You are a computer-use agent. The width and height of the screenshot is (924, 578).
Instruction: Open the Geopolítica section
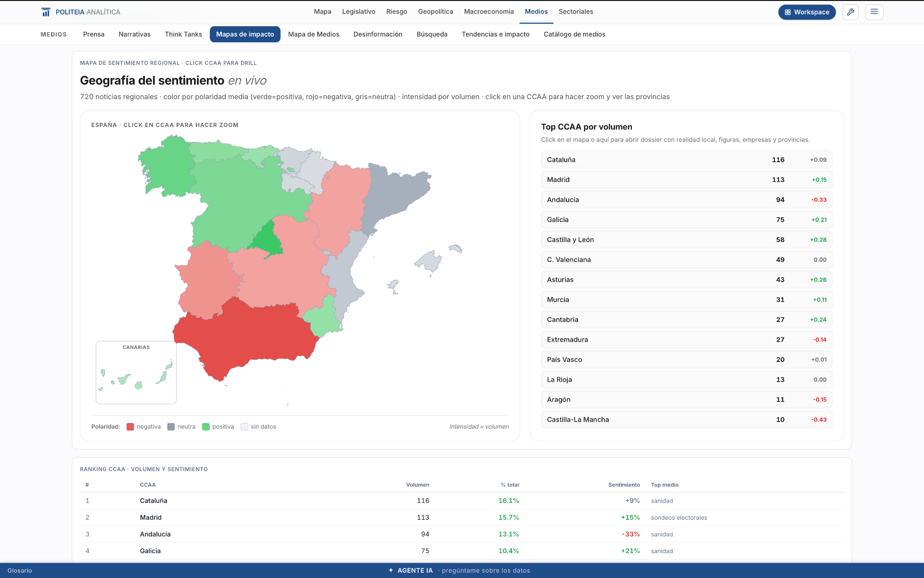click(x=436, y=12)
